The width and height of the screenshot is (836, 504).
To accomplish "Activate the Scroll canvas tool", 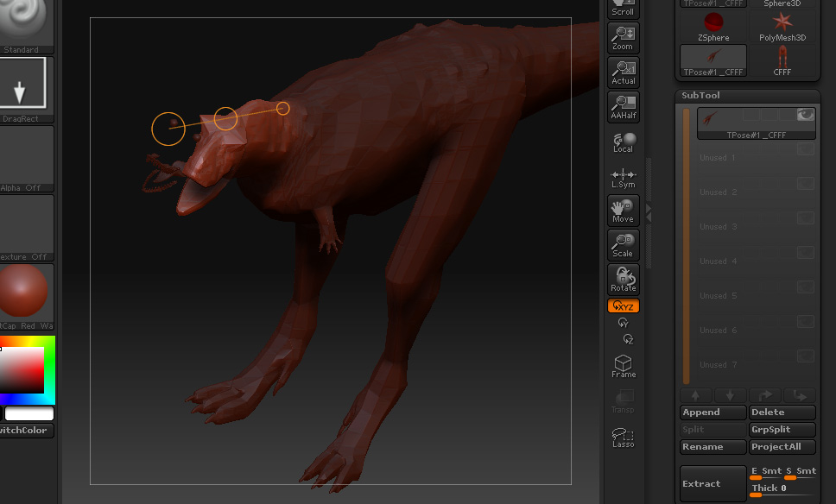I will pos(623,9).
